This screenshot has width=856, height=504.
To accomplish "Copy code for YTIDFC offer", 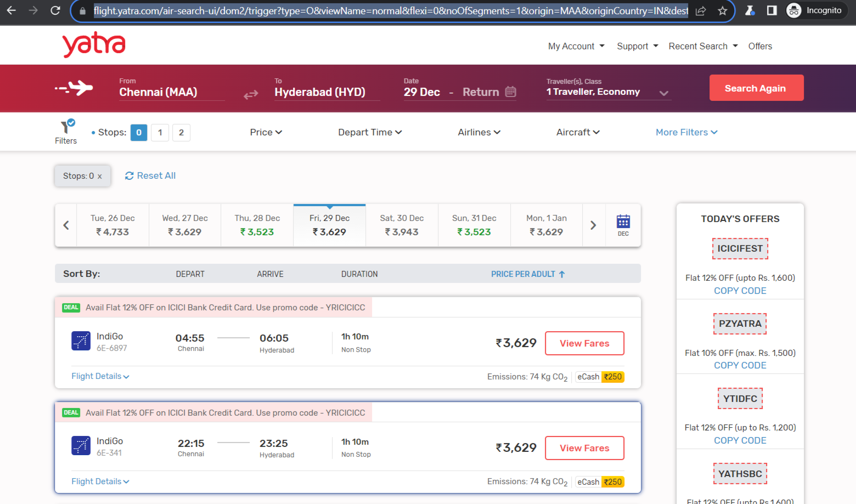I will 740,440.
